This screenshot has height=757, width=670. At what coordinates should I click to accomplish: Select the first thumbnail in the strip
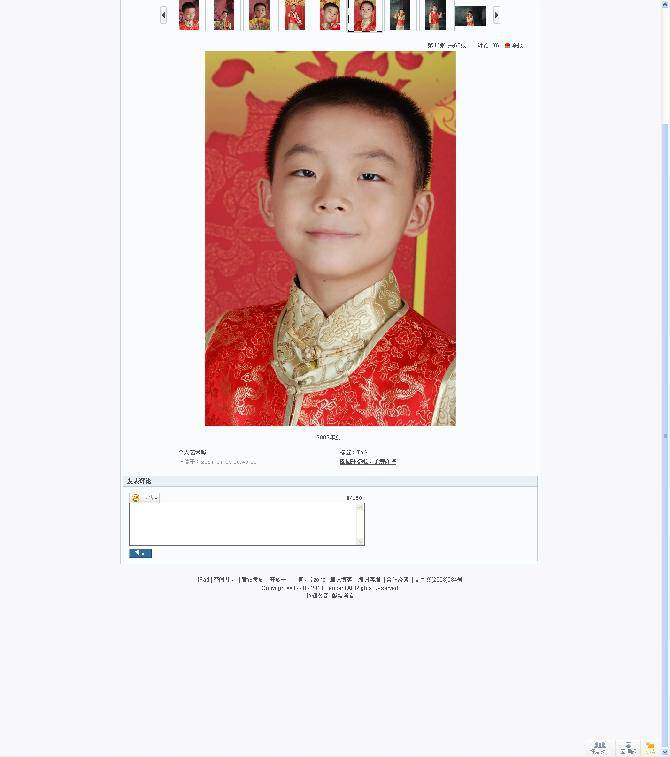189,15
